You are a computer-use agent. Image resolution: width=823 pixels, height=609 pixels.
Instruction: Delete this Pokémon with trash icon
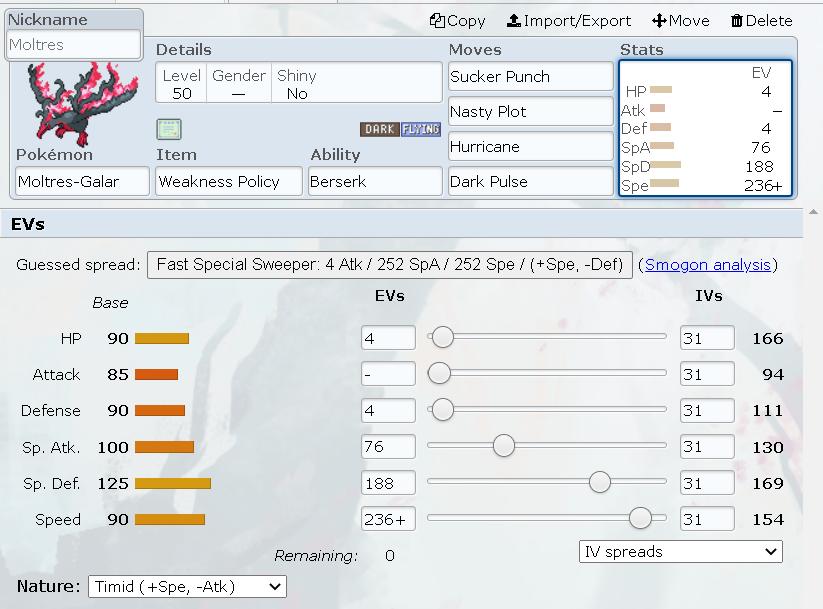pyautogui.click(x=761, y=21)
